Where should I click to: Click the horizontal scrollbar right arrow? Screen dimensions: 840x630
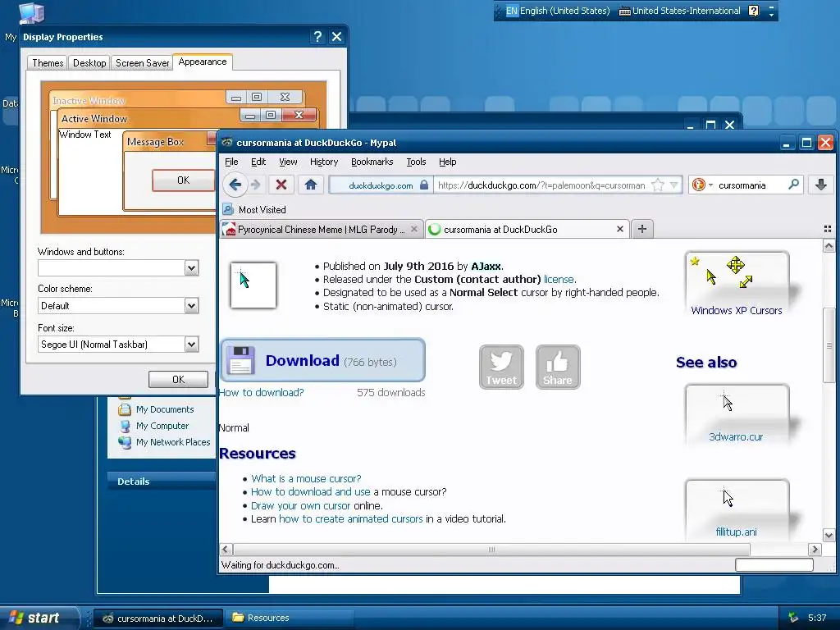pyautogui.click(x=815, y=549)
